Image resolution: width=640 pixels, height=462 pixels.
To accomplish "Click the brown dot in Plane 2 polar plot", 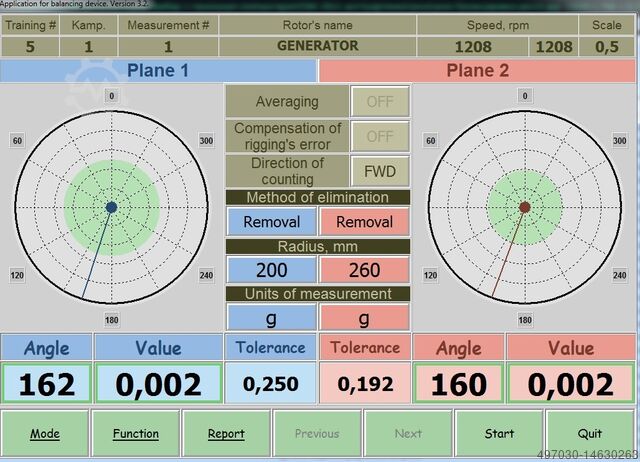I will point(524,207).
